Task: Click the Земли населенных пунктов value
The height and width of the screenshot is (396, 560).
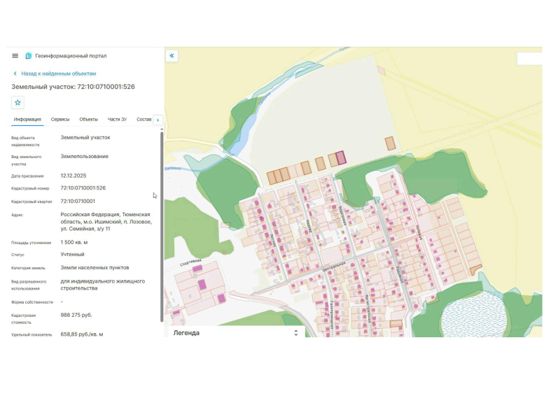Action: 95,267
